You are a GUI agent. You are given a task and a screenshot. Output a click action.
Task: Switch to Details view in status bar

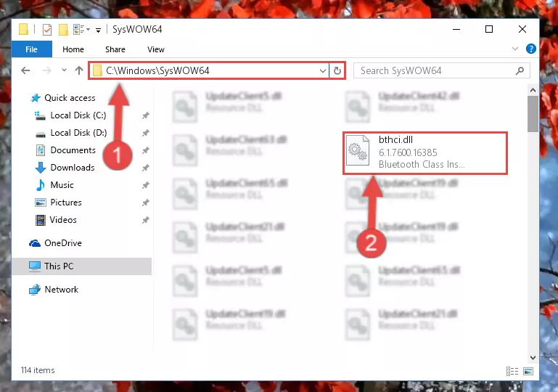(x=512, y=372)
